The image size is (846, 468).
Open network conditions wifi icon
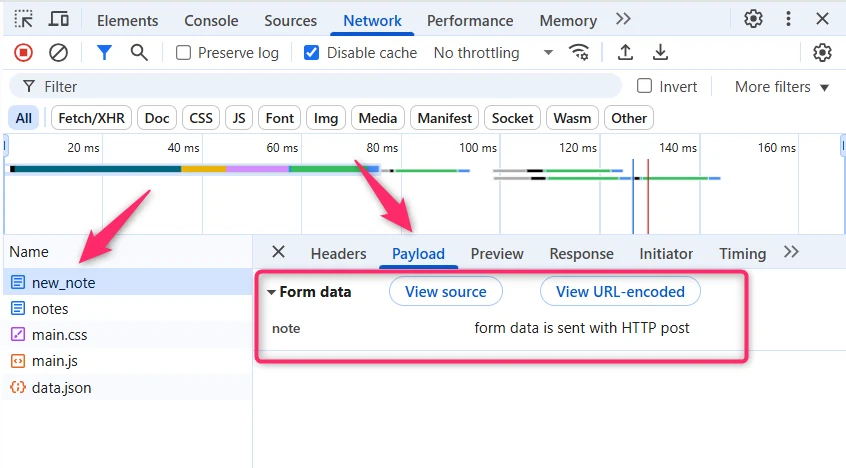click(x=579, y=52)
